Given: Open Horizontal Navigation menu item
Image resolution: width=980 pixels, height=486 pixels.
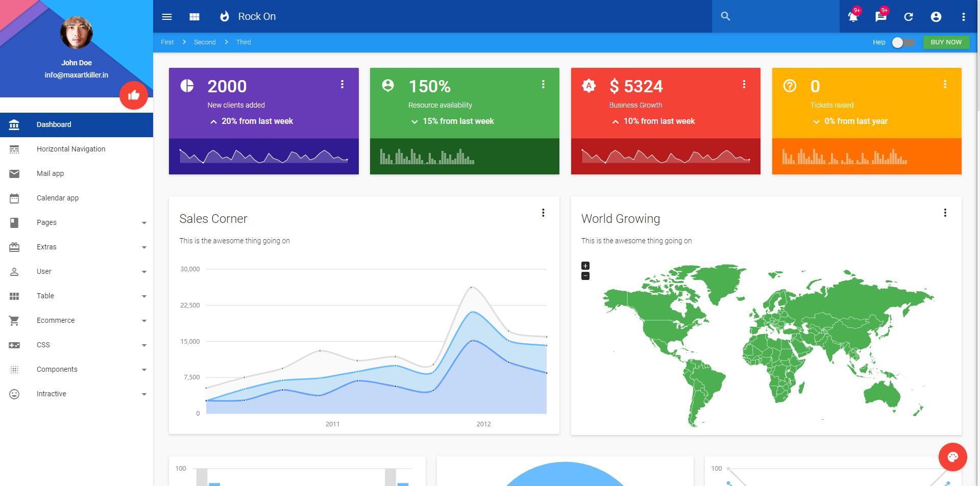Looking at the screenshot, I should [77, 149].
